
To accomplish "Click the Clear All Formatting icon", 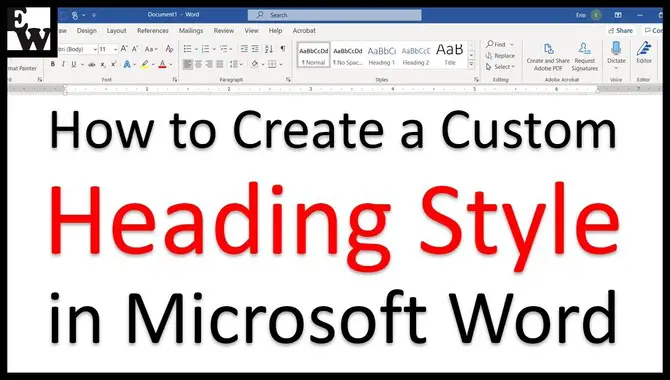I will pos(169,49).
